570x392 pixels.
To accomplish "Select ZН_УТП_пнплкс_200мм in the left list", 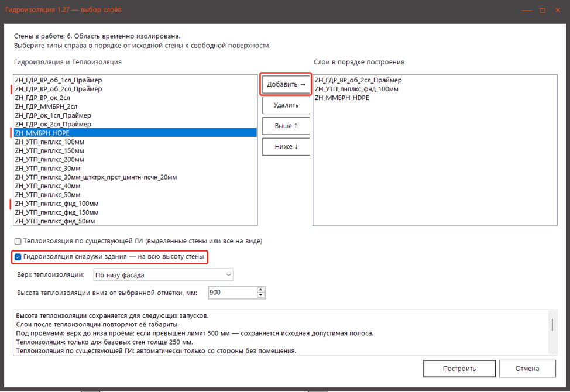I will pyautogui.click(x=135, y=160).
